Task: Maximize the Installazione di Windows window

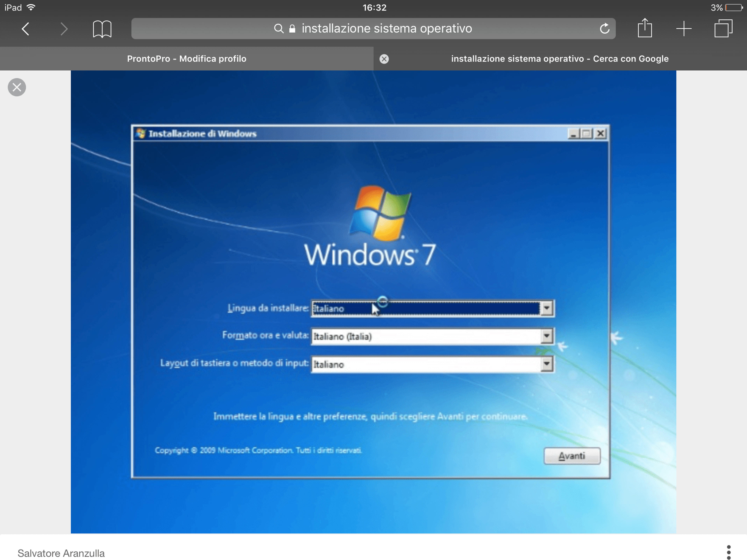Action: coord(587,134)
